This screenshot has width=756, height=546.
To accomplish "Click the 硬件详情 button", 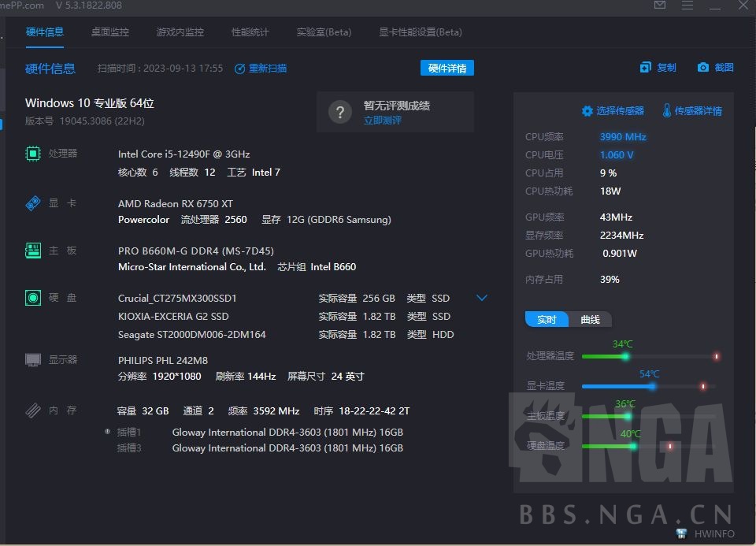I will pyautogui.click(x=447, y=69).
